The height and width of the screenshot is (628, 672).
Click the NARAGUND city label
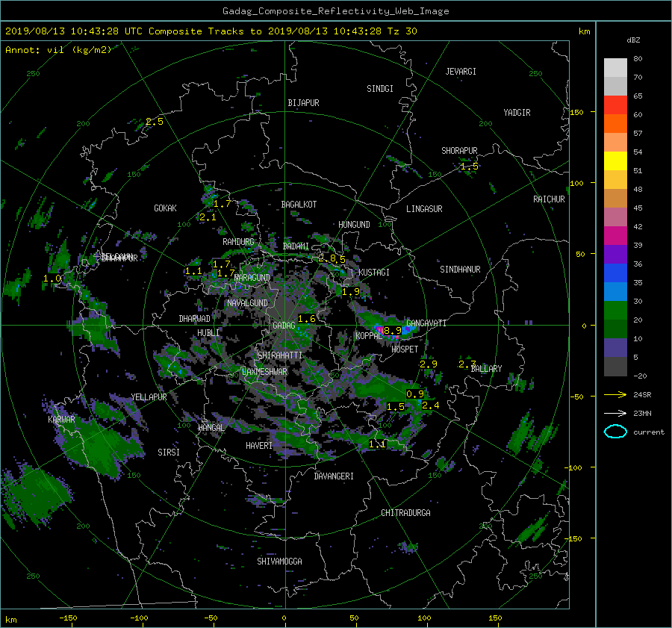click(x=252, y=278)
